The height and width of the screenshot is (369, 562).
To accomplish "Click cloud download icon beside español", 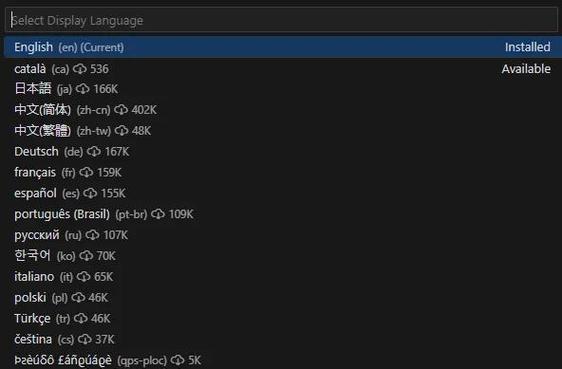I will tap(90, 193).
